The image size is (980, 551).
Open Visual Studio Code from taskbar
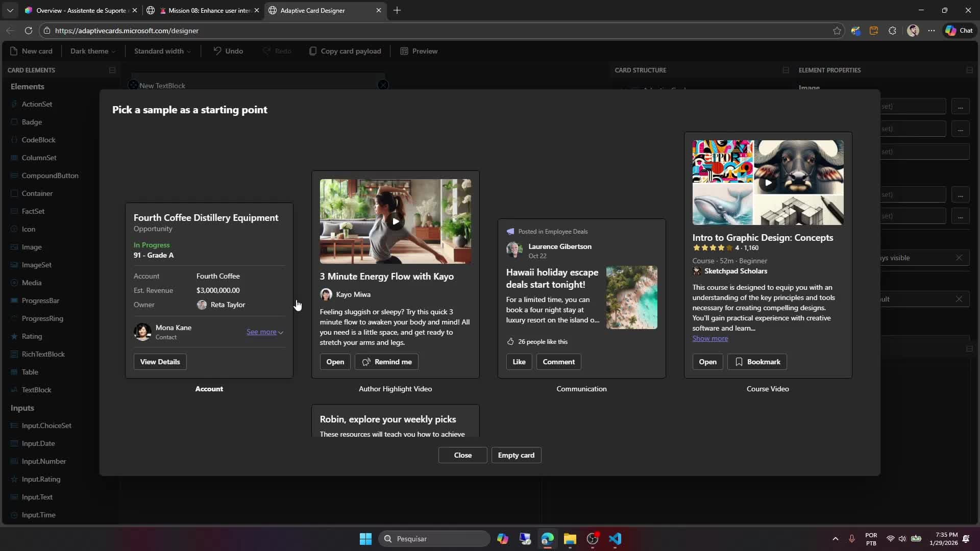(x=615, y=539)
